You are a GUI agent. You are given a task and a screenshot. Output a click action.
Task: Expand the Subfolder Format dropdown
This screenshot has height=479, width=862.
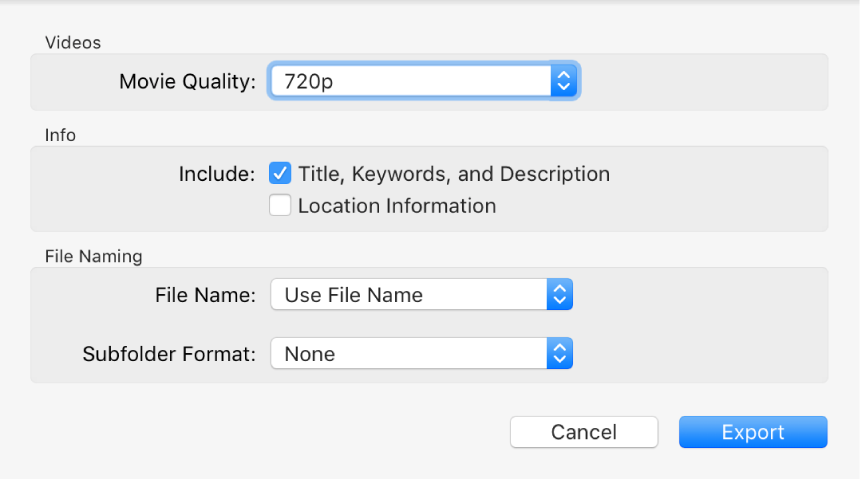click(x=410, y=354)
